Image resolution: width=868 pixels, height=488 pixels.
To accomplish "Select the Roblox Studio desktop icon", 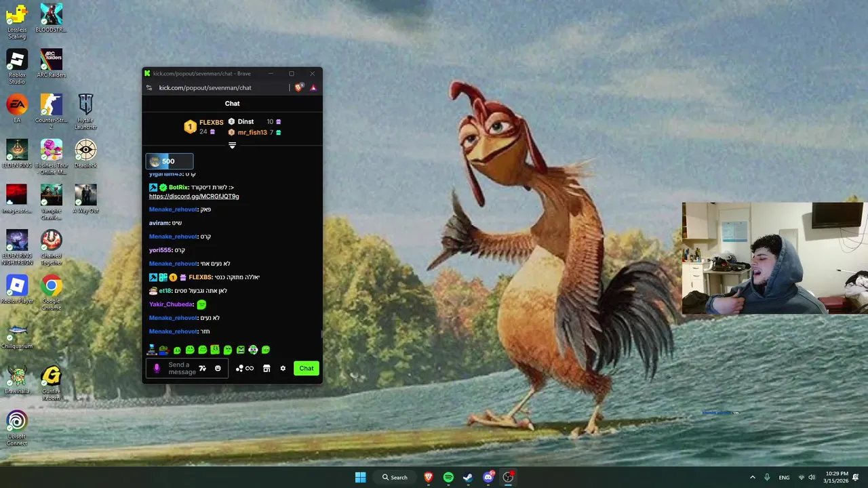I will coord(17,66).
